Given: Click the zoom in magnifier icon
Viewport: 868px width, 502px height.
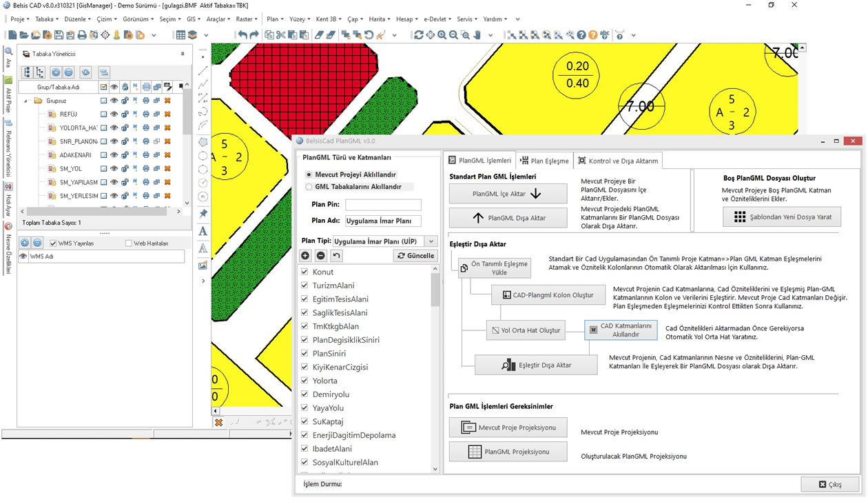Looking at the screenshot, I should click(x=442, y=34).
